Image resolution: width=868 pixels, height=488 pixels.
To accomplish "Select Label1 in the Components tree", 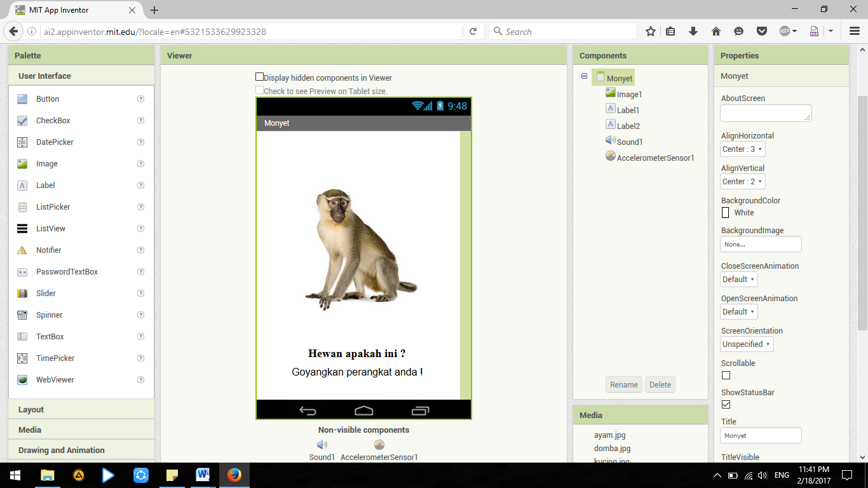I will pos(623,110).
